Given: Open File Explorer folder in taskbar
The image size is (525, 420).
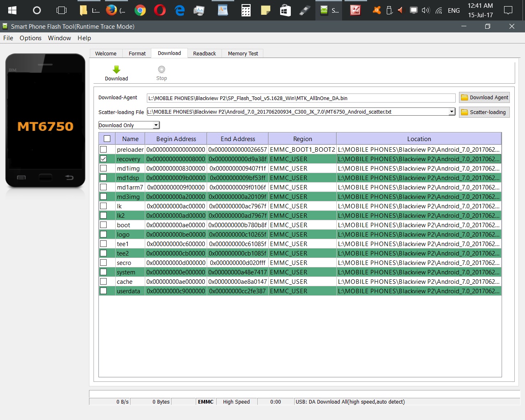Looking at the screenshot, I should [x=89, y=10].
